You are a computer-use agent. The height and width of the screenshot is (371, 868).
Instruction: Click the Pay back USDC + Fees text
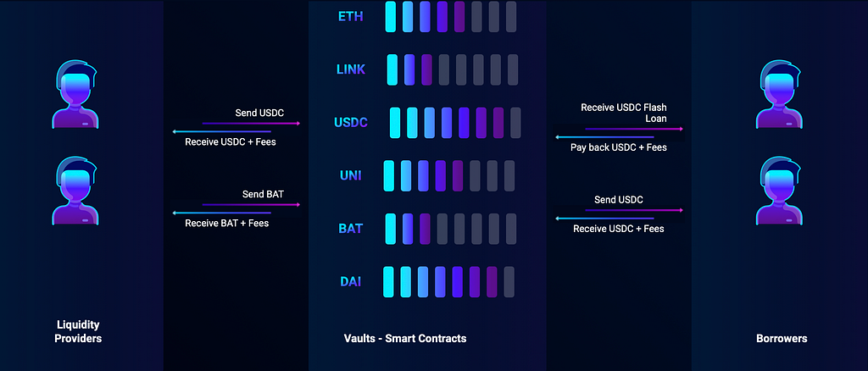point(618,147)
